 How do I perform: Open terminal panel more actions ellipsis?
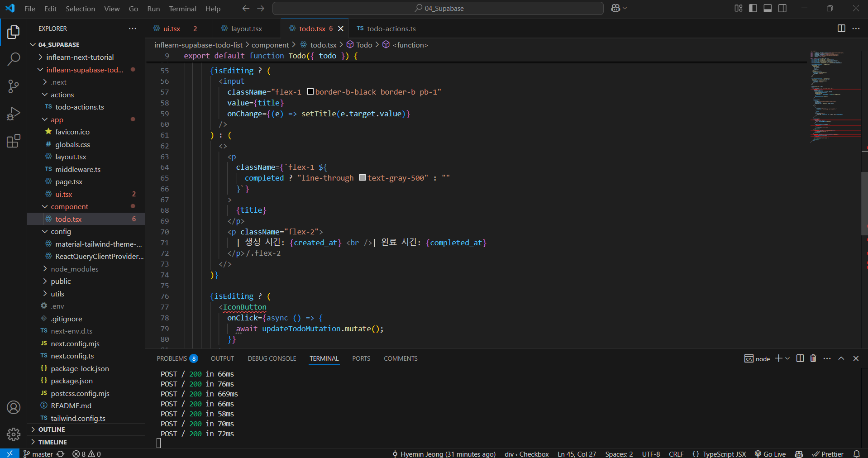pos(827,358)
